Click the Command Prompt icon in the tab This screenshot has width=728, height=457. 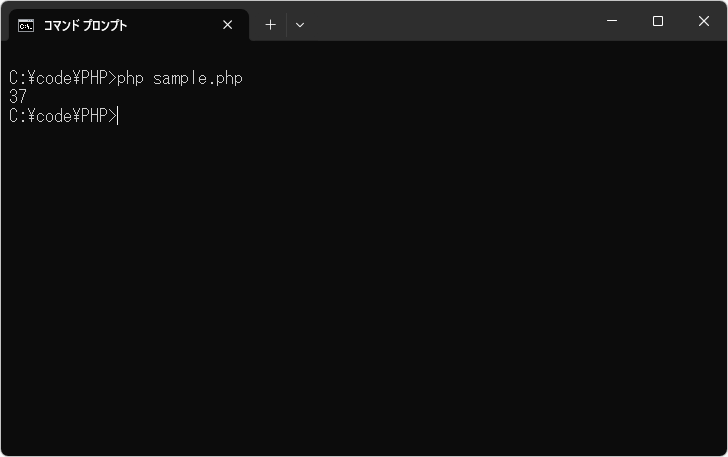[26, 26]
